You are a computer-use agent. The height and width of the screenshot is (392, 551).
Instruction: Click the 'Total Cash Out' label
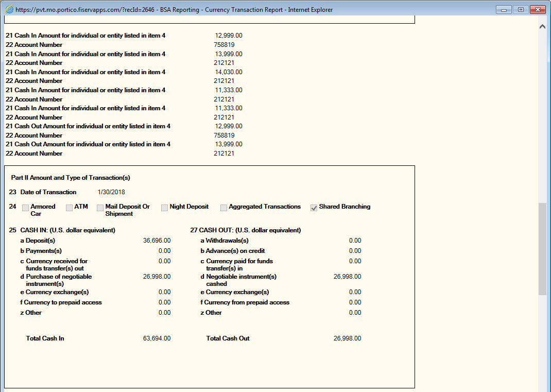coord(228,338)
